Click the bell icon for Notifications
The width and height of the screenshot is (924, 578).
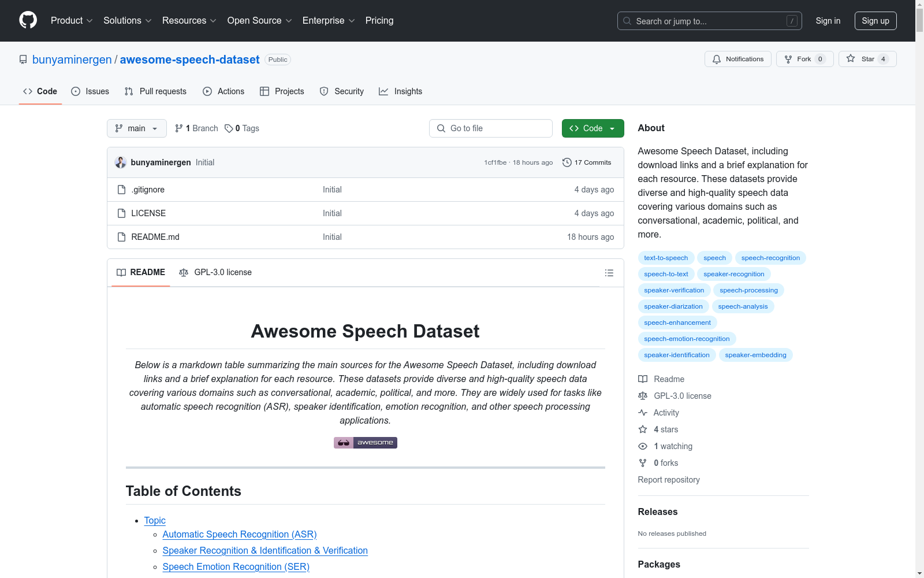(717, 59)
